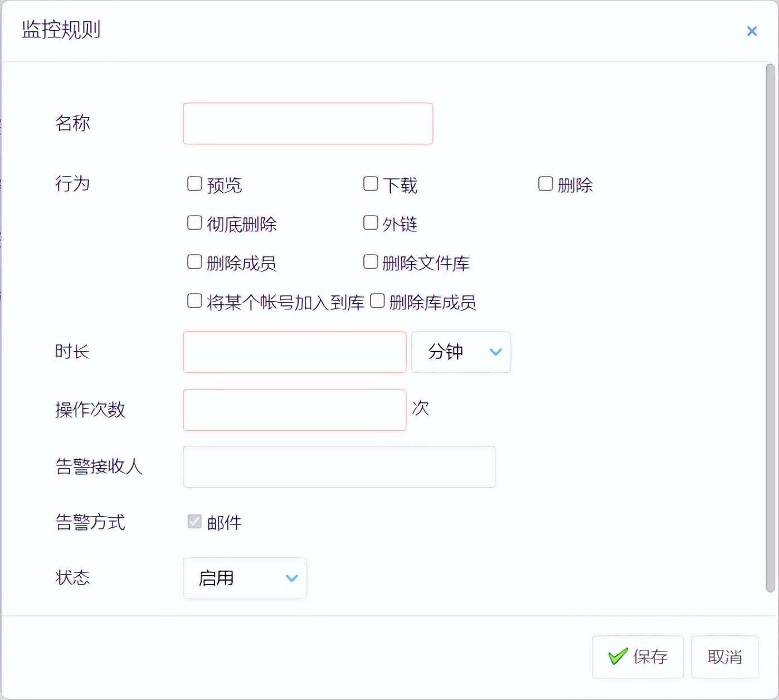Click the 保存 button
The width and height of the screenshot is (779, 700).
[637, 657]
